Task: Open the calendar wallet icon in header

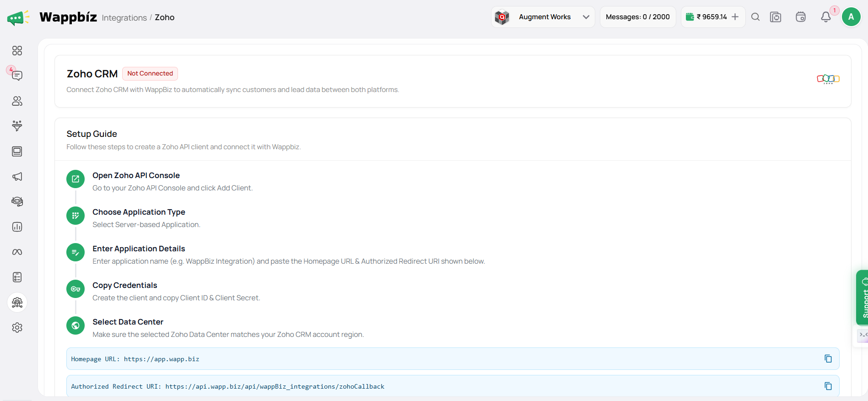Action: click(x=801, y=17)
